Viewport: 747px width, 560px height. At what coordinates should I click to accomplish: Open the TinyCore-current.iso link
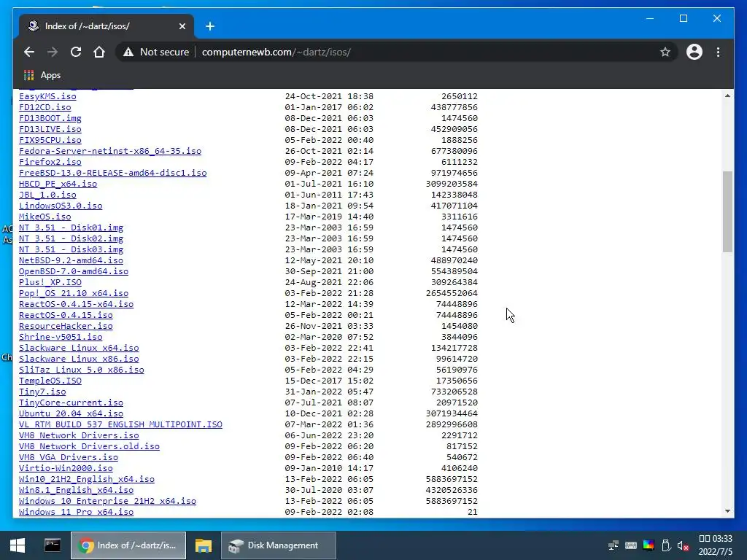pos(71,402)
